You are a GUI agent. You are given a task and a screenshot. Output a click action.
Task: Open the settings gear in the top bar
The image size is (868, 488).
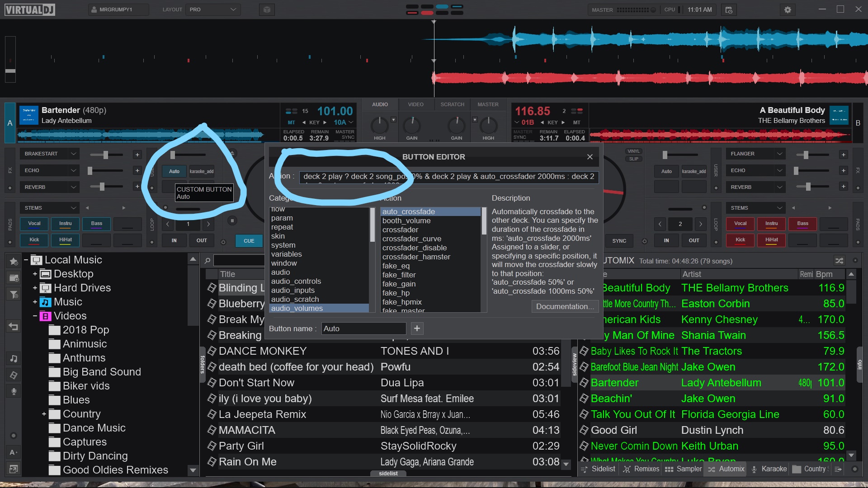(788, 9)
